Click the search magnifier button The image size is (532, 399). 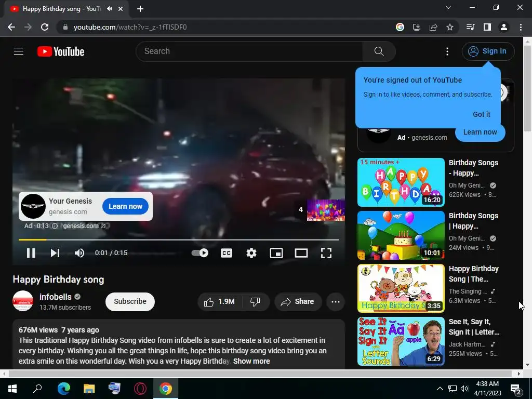click(x=379, y=51)
